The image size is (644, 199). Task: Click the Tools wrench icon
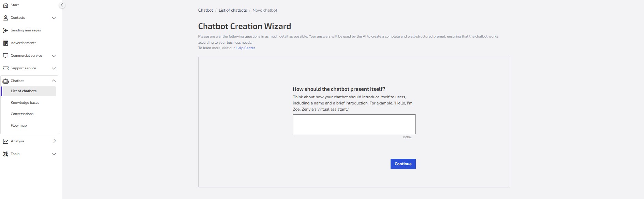5,154
